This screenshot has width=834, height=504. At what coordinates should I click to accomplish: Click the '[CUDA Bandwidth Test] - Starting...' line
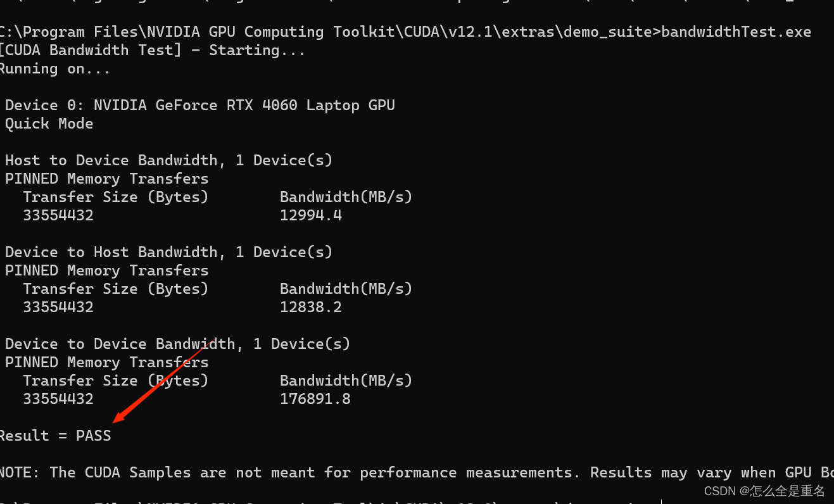coord(152,50)
